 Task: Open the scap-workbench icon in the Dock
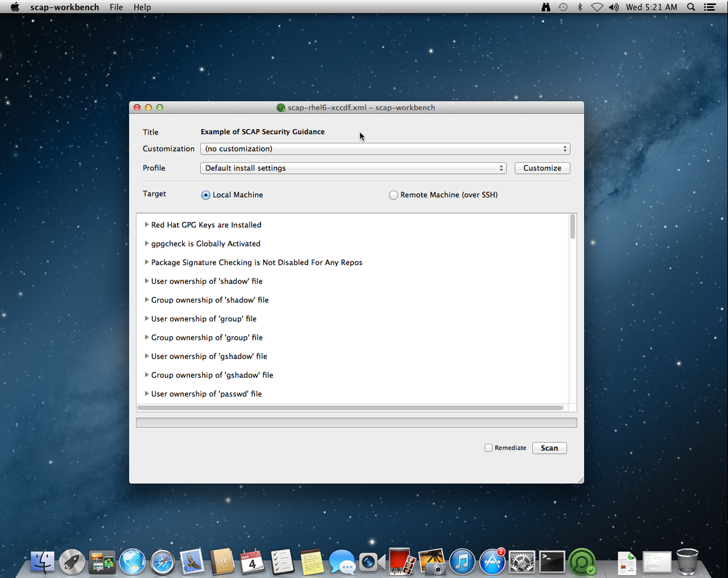coord(582,562)
